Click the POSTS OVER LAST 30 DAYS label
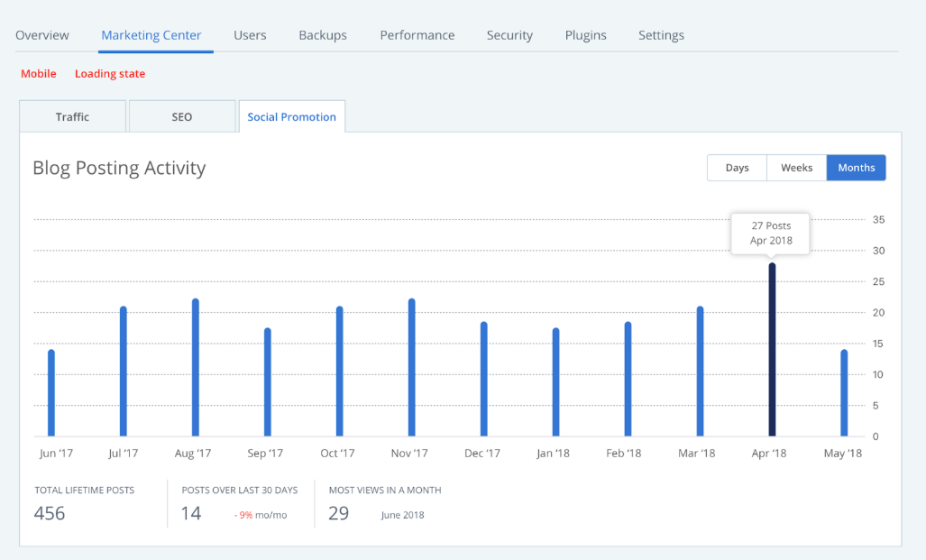Screen dimensions: 926x560 coord(240,491)
